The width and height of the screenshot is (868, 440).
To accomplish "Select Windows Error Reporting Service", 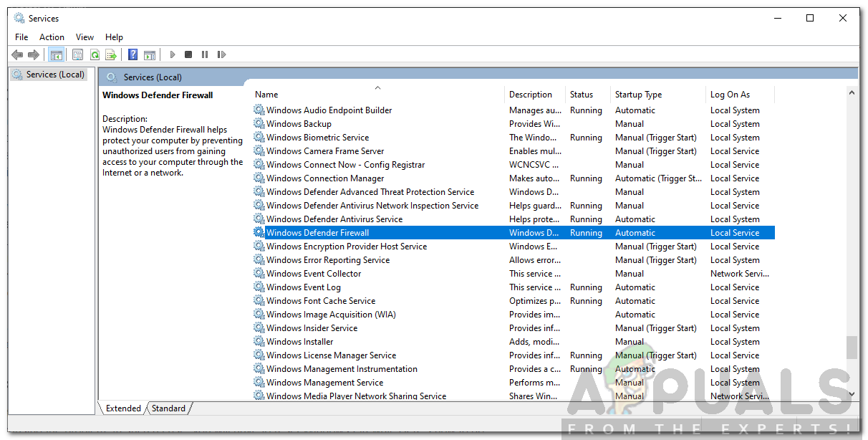I will [328, 260].
